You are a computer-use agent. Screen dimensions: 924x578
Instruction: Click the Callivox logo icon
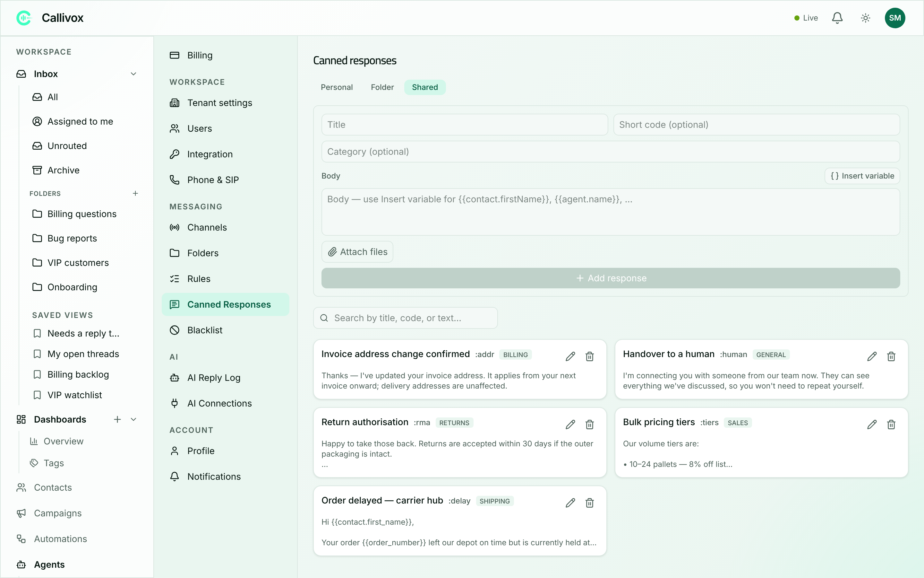[24, 18]
